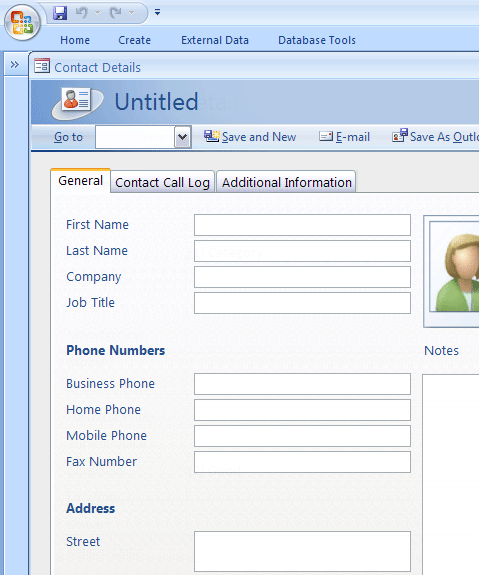The width and height of the screenshot is (479, 575).
Task: Click the Save As Outlook Contact icon
Action: (x=400, y=135)
